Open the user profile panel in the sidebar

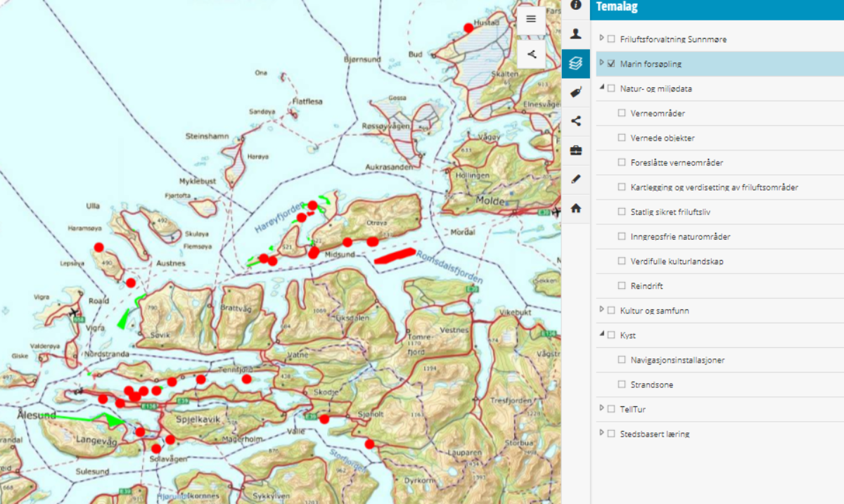[576, 33]
